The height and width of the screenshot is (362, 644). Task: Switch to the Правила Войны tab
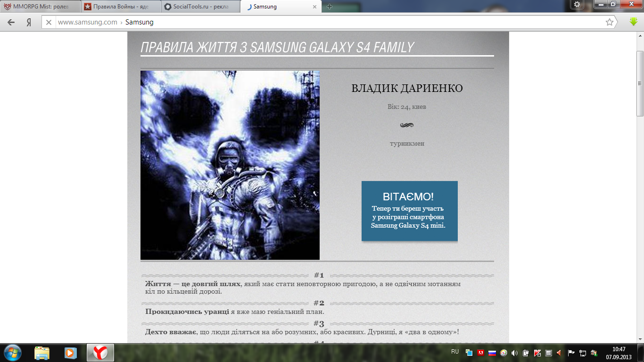[x=120, y=7]
